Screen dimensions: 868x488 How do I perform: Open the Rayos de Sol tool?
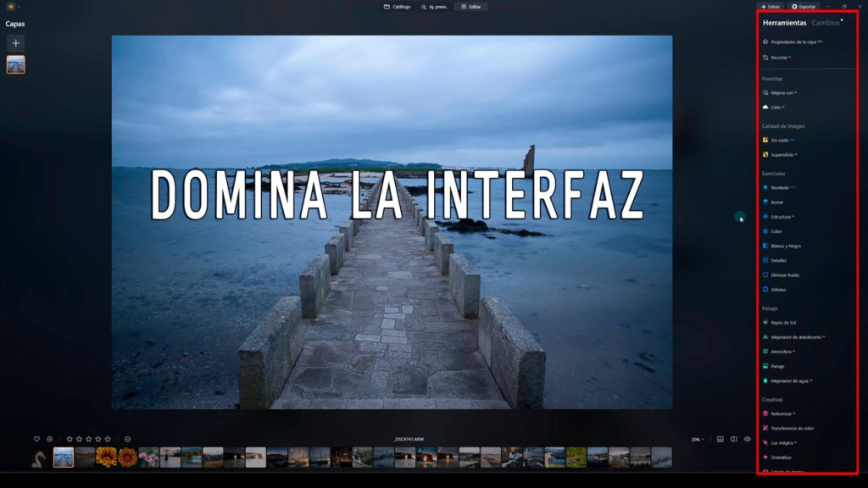point(779,323)
